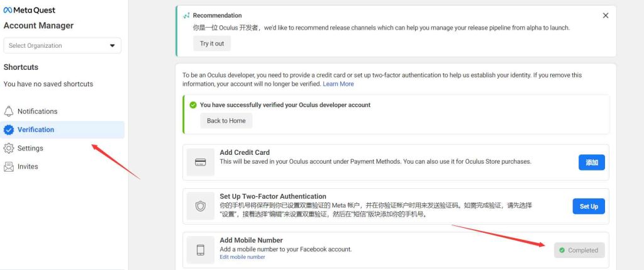Click the Invites envelope icon
Viewport: 644px width, 270px height.
[x=9, y=167]
